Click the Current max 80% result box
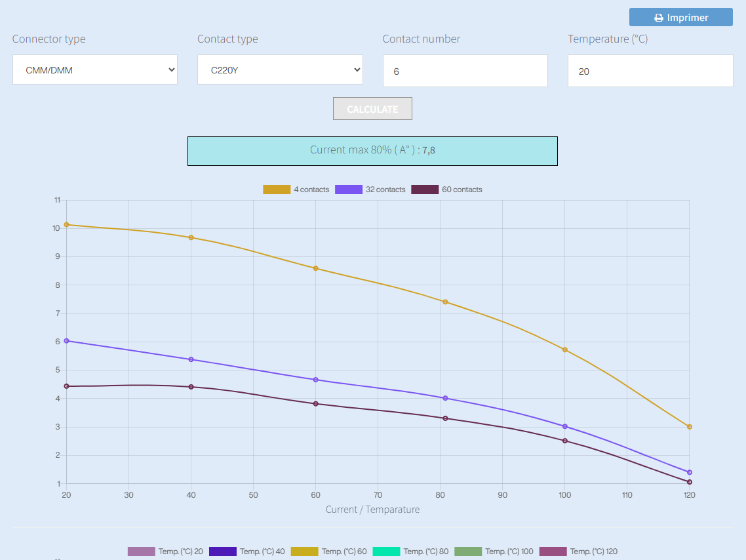This screenshot has width=746, height=560. coord(372,151)
